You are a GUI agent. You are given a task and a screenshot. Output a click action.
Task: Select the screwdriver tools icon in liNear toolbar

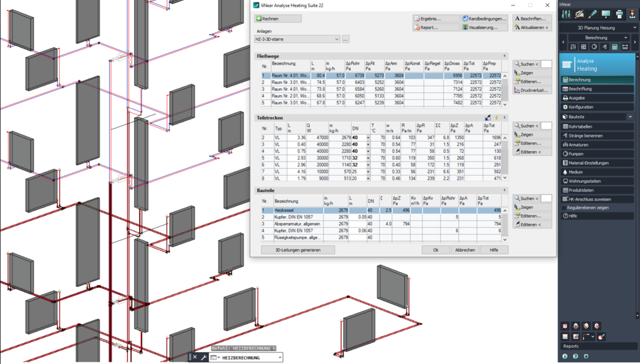(593, 14)
